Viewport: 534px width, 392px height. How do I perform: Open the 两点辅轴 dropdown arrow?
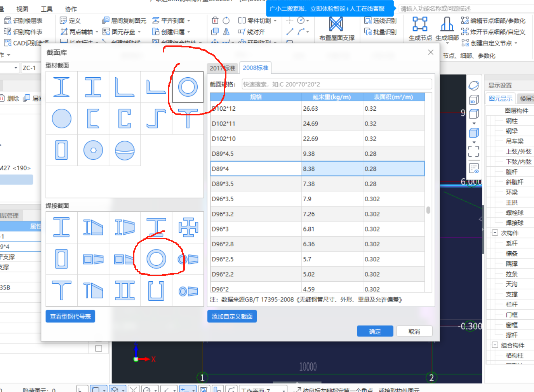point(97,32)
